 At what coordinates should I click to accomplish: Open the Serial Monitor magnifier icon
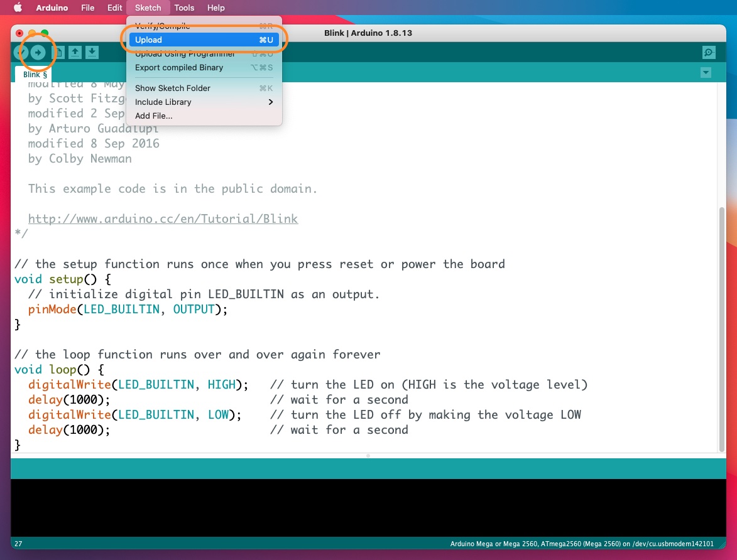(709, 53)
